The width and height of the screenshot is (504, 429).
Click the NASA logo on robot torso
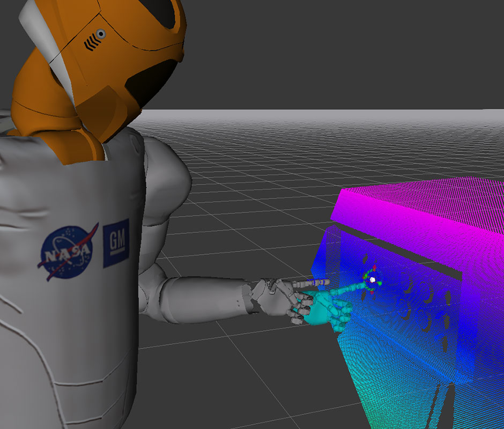68,252
